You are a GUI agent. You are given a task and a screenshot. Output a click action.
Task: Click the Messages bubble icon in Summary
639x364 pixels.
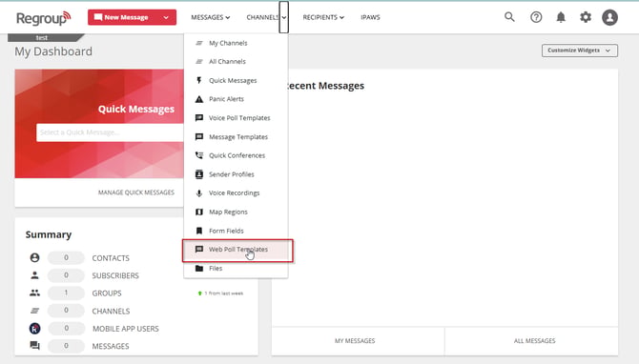coord(34,346)
